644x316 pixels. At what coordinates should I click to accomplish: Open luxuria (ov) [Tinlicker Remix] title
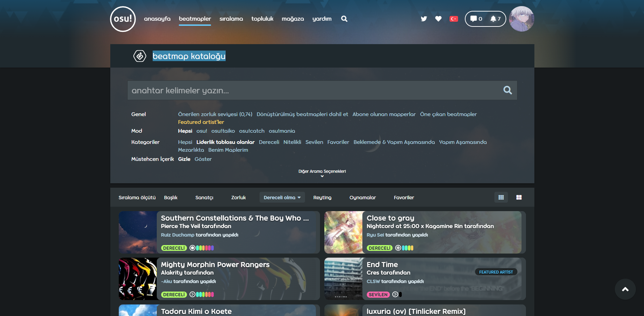(416, 311)
